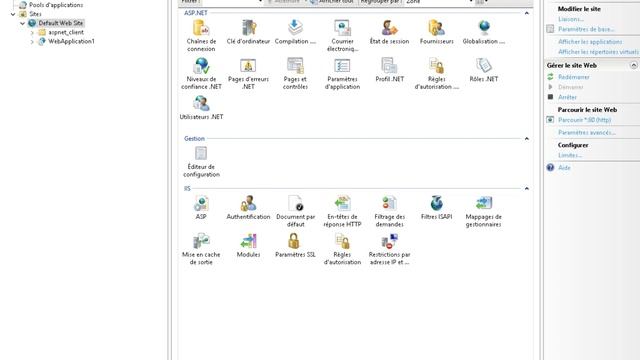Open Clé d'ordinateur settings

pos(248,32)
